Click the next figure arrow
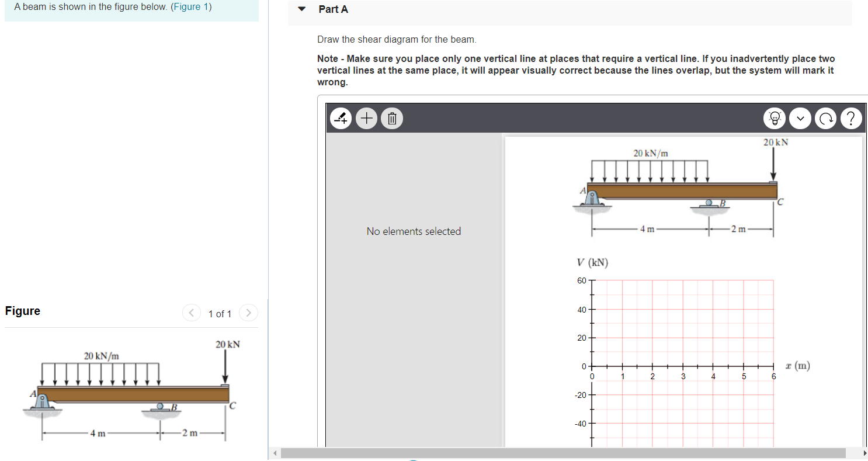Screen dimensions: 868x461 click(x=248, y=313)
